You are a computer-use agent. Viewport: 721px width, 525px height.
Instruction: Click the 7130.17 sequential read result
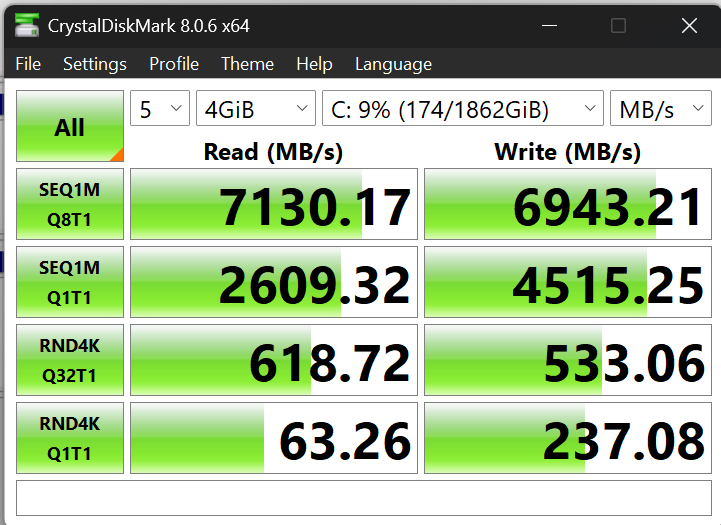pos(274,206)
